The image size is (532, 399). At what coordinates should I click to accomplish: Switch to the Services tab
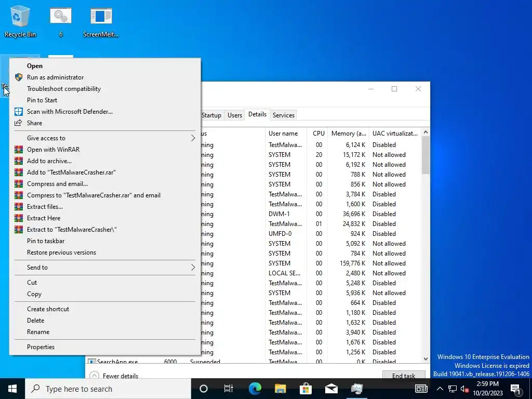[284, 115]
